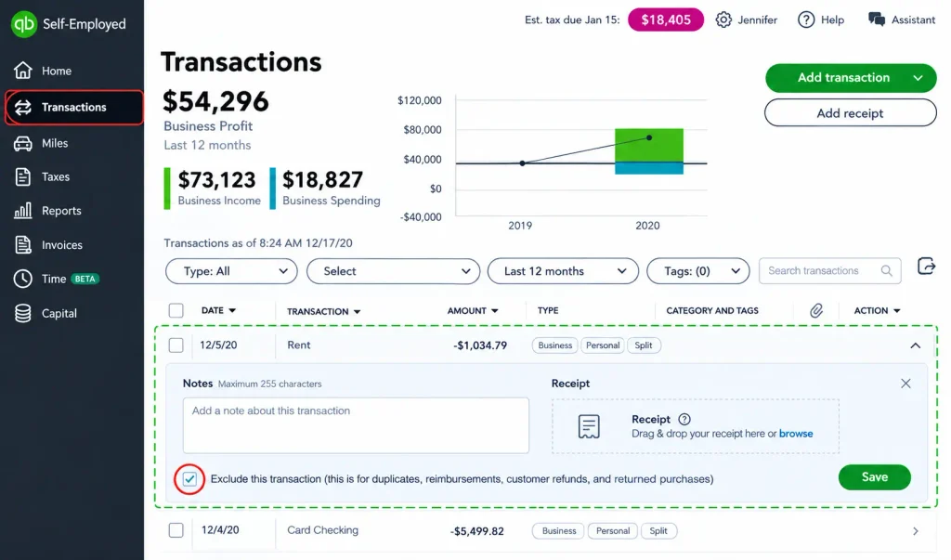This screenshot has width=951, height=560.
Task: Click the notes text box
Action: click(x=356, y=425)
